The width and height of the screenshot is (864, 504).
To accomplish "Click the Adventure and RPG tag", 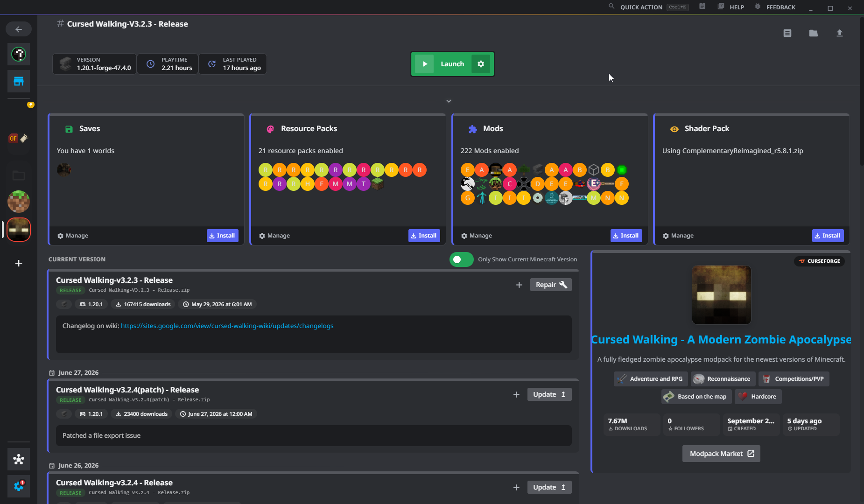I will 651,379.
